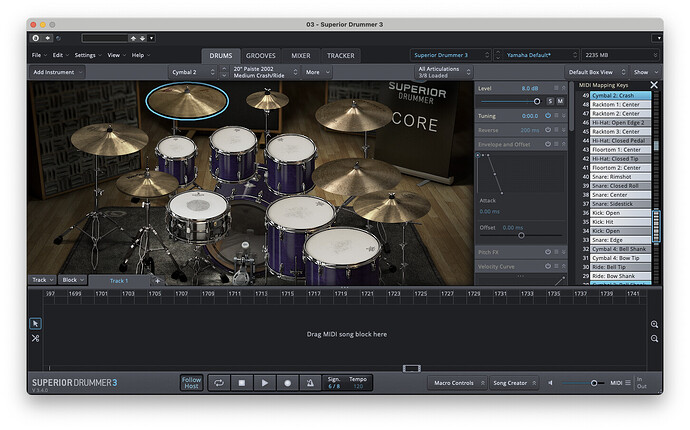Close the MIDI Mapping Keys panel
690x430 pixels.
[x=654, y=85]
